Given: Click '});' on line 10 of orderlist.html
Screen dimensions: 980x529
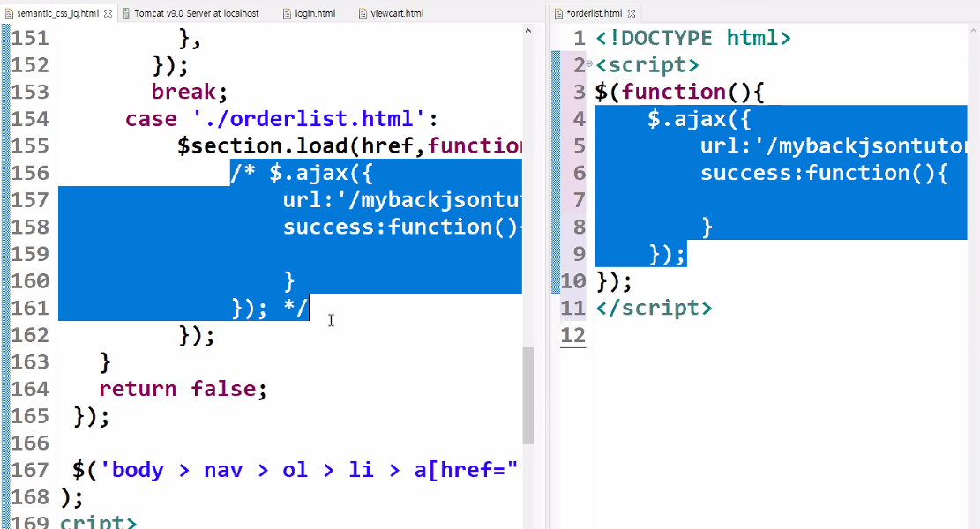Looking at the screenshot, I should (614, 281).
